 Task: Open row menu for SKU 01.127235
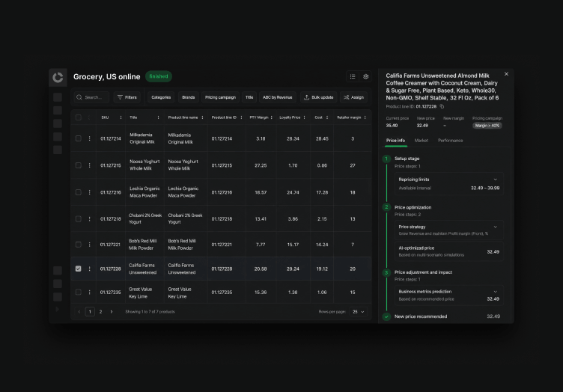point(89,293)
